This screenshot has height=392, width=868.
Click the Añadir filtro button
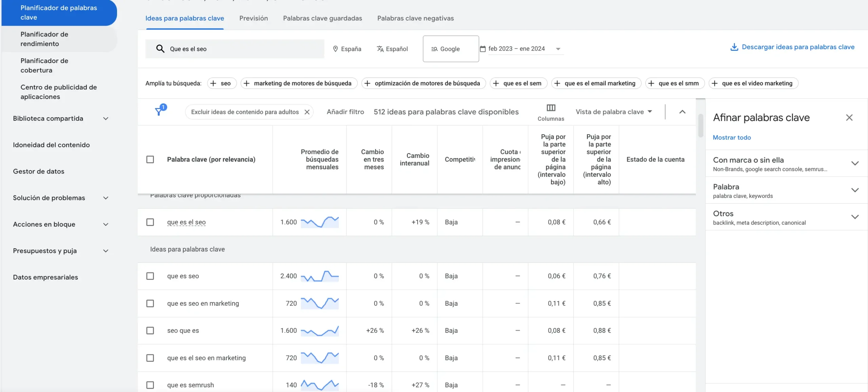coord(345,111)
